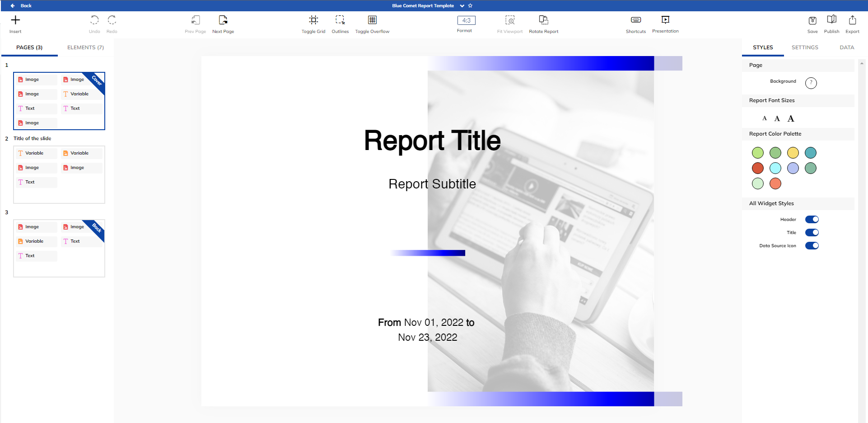Export the report template

(x=852, y=23)
